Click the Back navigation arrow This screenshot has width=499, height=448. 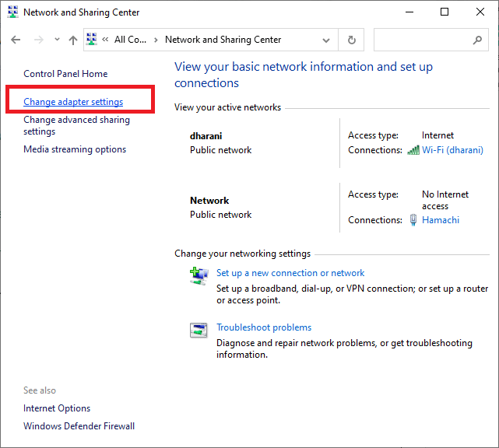tap(16, 40)
